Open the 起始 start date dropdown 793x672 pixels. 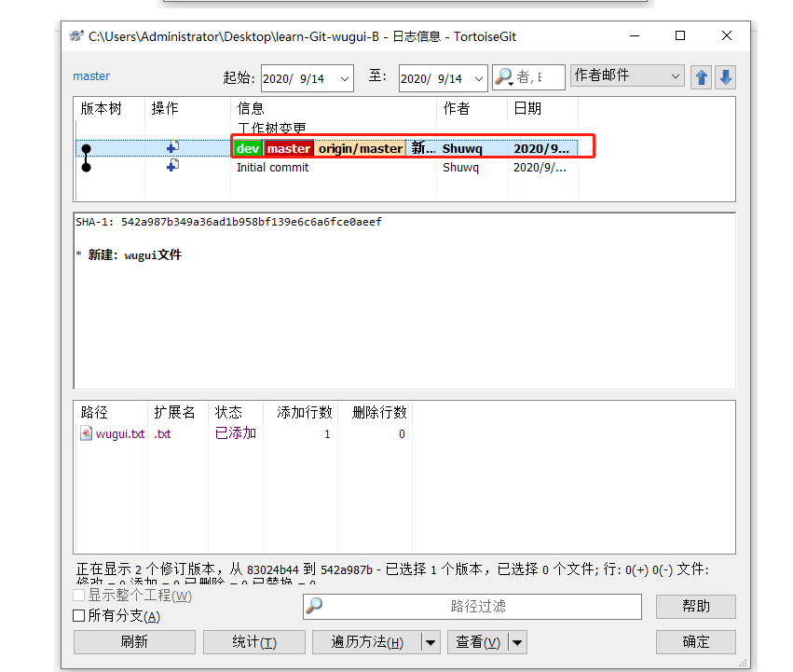345,78
